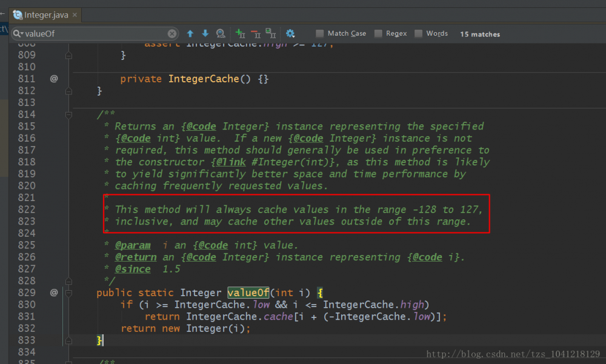
Task: Open search settings gear icon
Action: [290, 34]
